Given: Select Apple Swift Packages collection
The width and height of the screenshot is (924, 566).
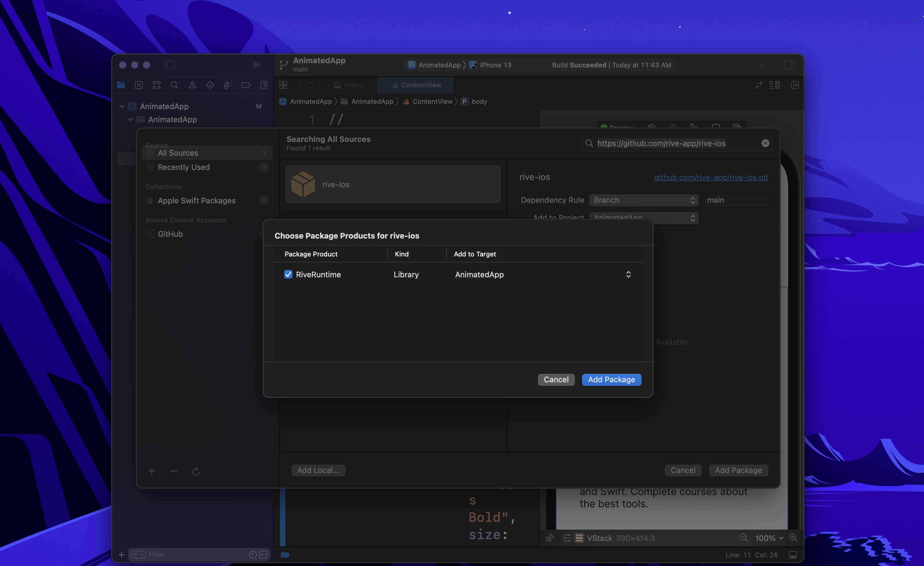Looking at the screenshot, I should tap(197, 200).
